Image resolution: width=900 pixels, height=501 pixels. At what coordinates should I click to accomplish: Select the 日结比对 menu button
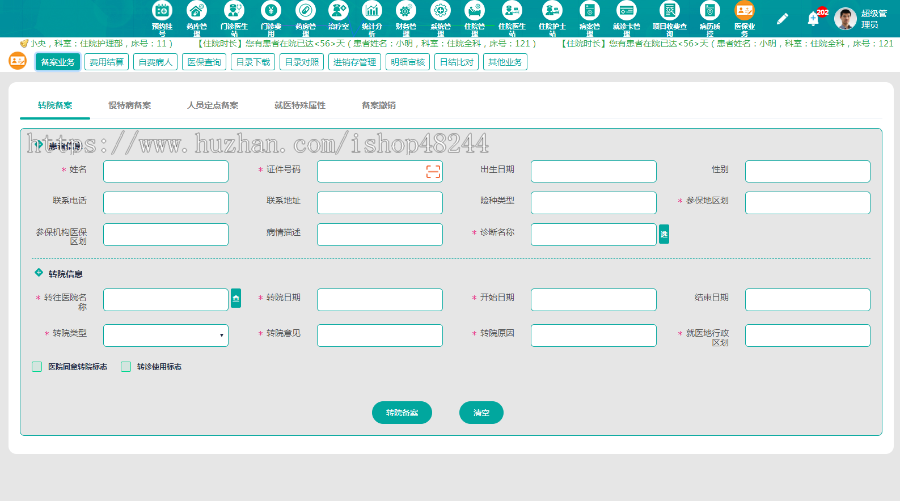click(x=456, y=62)
